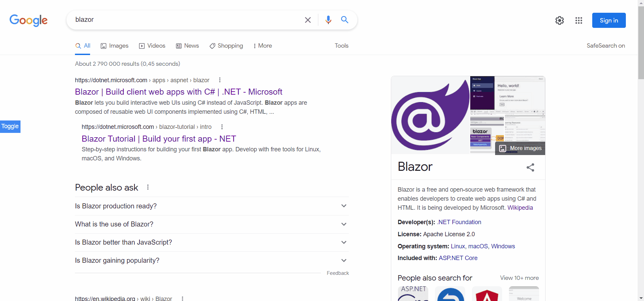
Task: Click the Sign in button
Action: tap(609, 20)
